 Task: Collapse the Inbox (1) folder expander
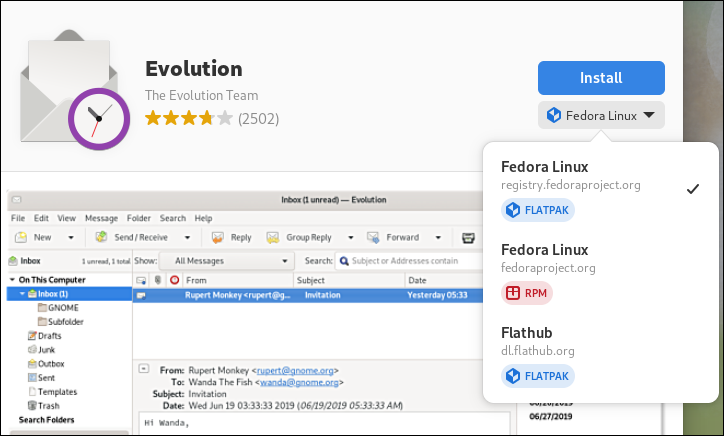tap(22, 294)
